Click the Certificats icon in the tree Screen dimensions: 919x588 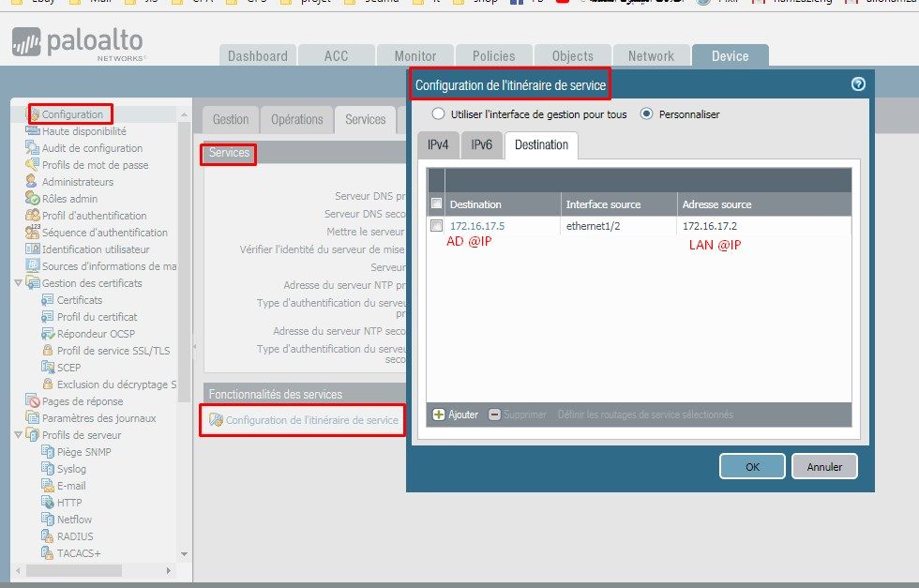[48, 299]
